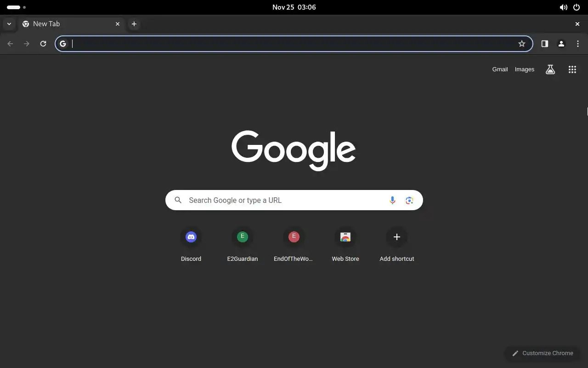Open Chrome's three-dot menu
The width and height of the screenshot is (588, 368).
(577, 44)
